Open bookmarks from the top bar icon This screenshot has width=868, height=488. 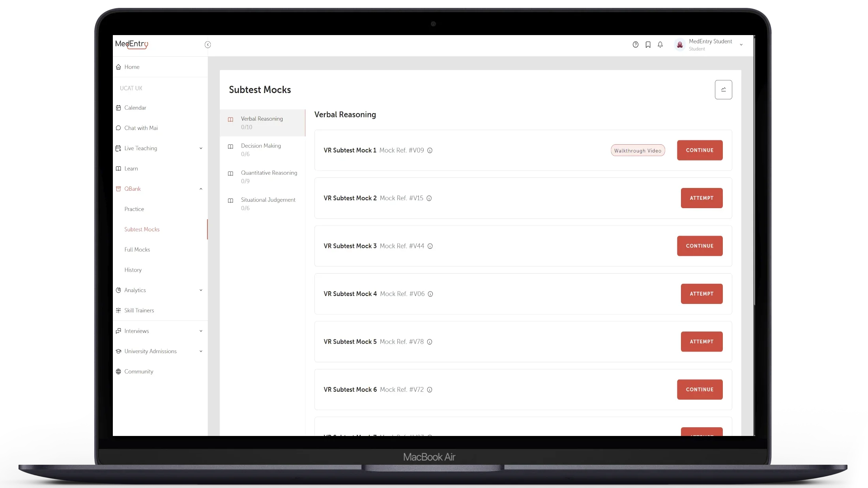point(648,45)
